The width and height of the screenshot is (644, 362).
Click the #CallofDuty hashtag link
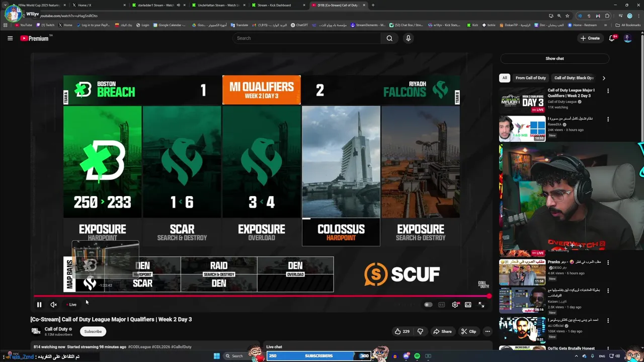click(181, 347)
